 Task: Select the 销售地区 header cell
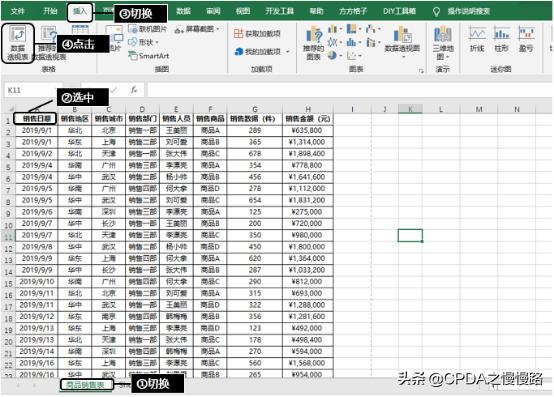[75, 119]
